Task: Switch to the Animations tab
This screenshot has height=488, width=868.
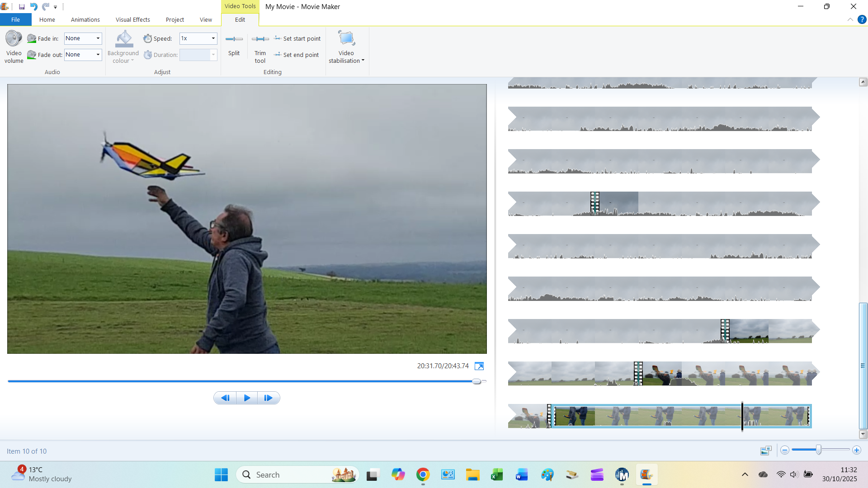Action: [x=85, y=19]
